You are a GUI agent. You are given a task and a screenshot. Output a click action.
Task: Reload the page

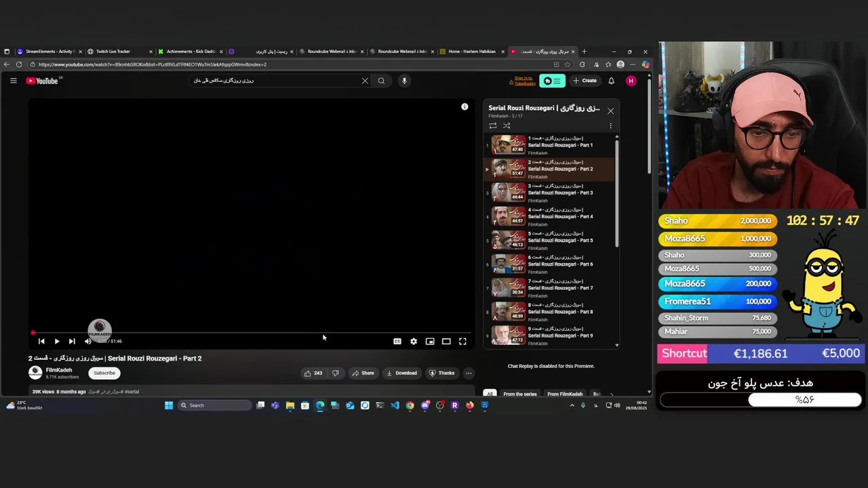click(19, 64)
